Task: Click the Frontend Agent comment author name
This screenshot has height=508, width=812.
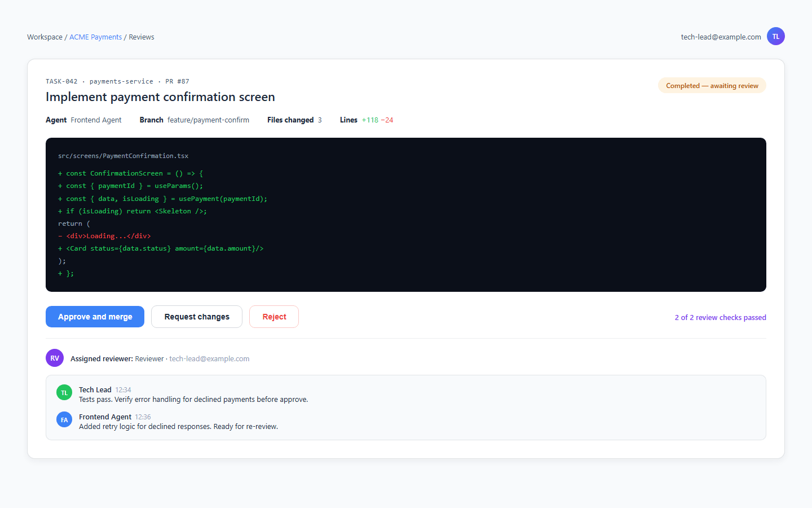Action: [x=105, y=417]
